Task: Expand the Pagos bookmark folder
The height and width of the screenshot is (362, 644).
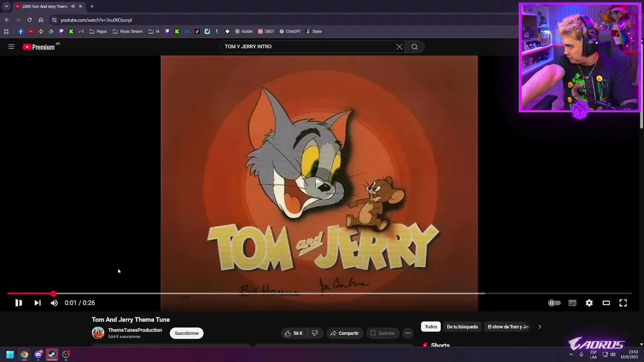Action: [98, 31]
